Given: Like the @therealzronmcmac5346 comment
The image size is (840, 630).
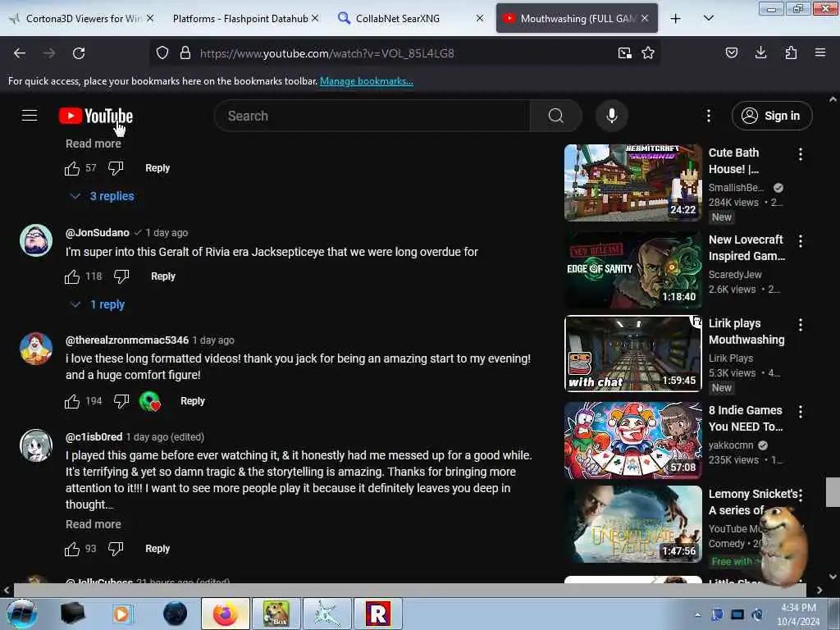Looking at the screenshot, I should pos(72,401).
